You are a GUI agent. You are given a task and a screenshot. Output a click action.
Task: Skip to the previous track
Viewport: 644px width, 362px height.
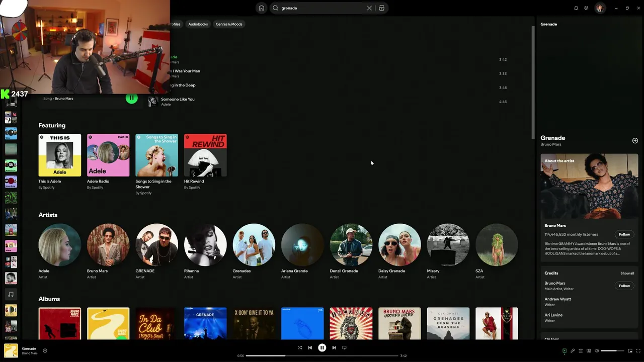click(x=310, y=347)
